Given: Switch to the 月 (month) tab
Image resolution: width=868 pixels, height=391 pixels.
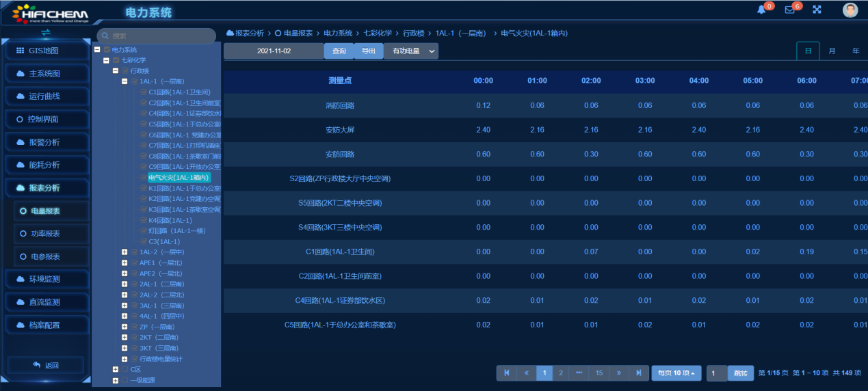Looking at the screenshot, I should 832,51.
